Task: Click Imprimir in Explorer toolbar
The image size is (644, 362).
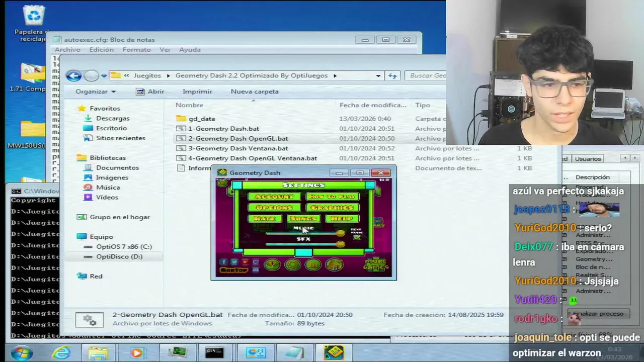Action: (x=197, y=92)
